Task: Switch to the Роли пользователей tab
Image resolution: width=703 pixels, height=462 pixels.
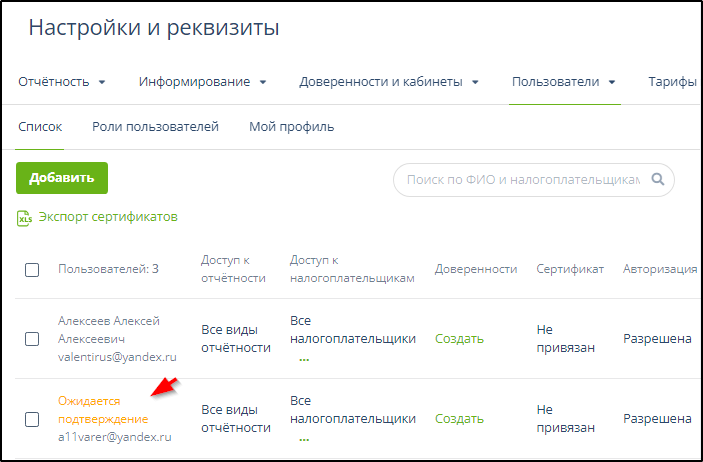Action: tap(155, 127)
